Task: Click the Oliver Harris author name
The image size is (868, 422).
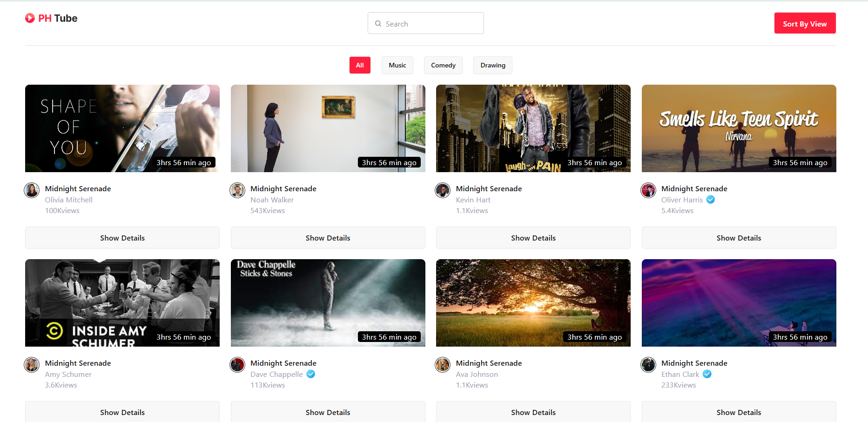Action: (682, 200)
